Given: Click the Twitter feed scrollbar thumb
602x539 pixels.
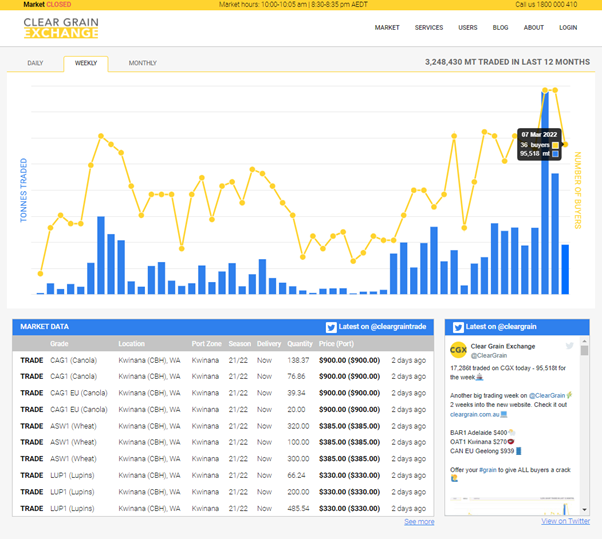Looking at the screenshot, I should pos(584,351).
